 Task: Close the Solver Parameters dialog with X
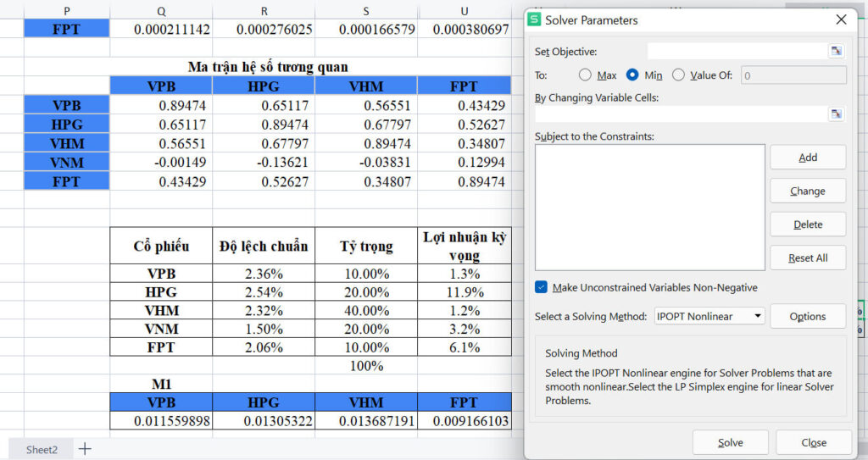pos(841,19)
